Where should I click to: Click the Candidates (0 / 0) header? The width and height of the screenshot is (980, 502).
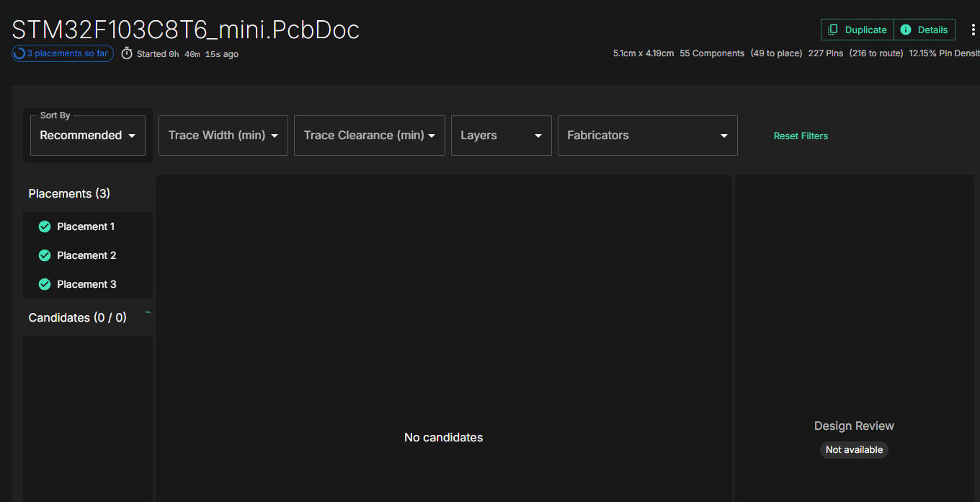coord(77,317)
